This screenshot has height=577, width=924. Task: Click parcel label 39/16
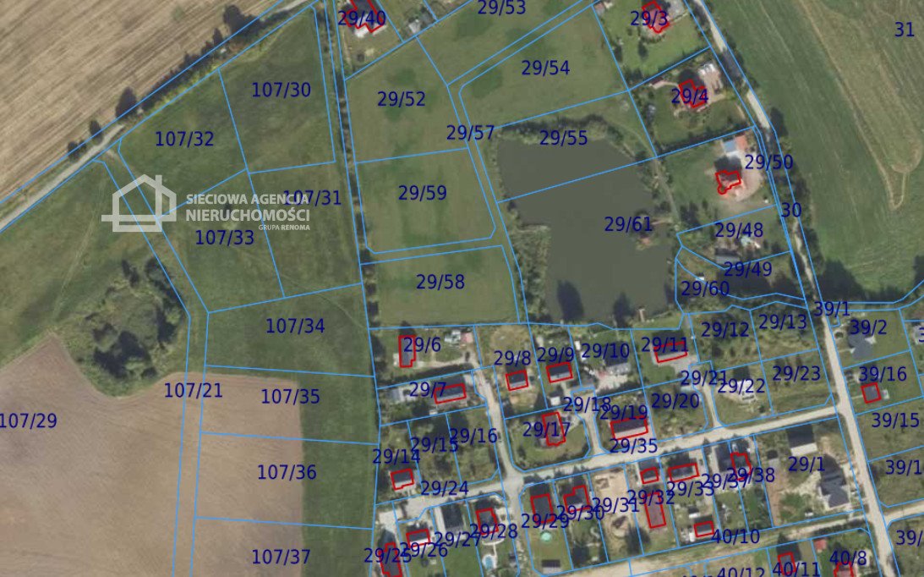[x=883, y=375]
